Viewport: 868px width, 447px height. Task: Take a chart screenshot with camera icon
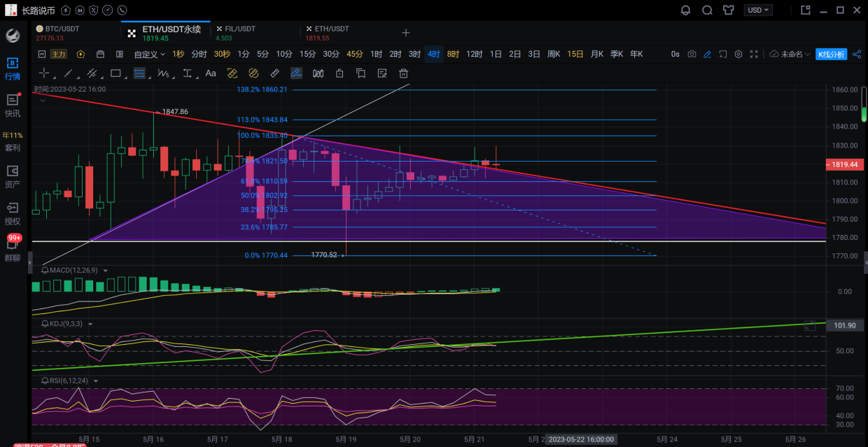point(692,54)
